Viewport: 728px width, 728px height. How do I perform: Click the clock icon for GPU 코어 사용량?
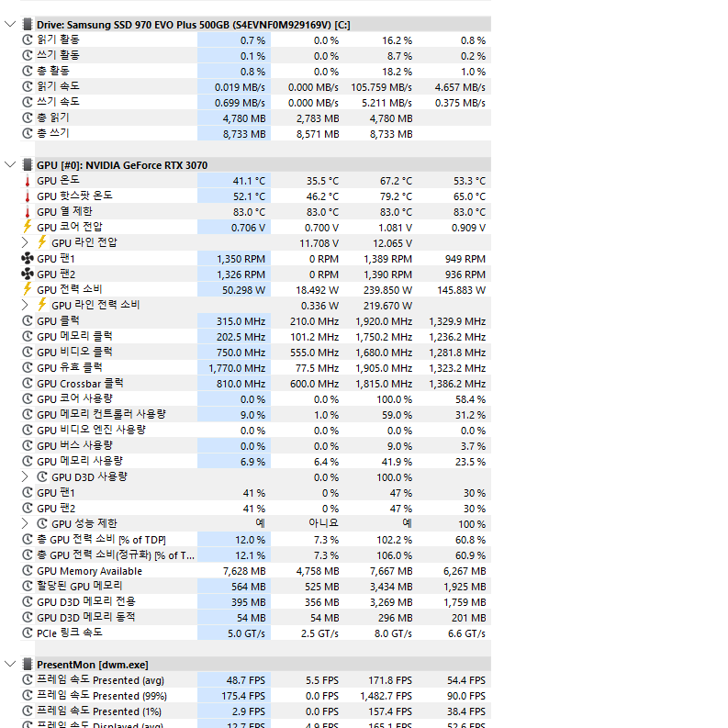[28, 398]
